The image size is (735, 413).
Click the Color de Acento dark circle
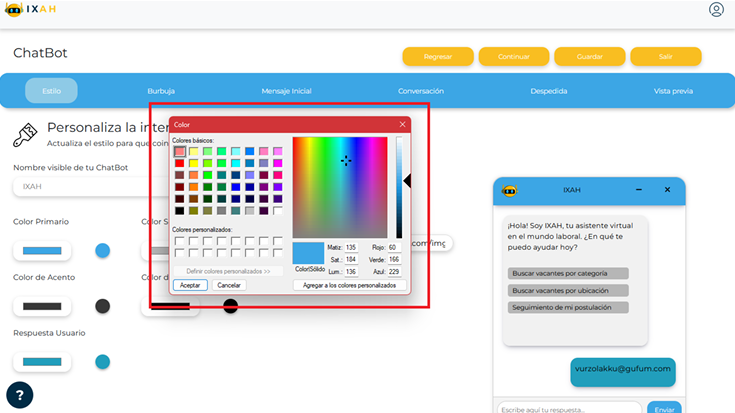103,307
